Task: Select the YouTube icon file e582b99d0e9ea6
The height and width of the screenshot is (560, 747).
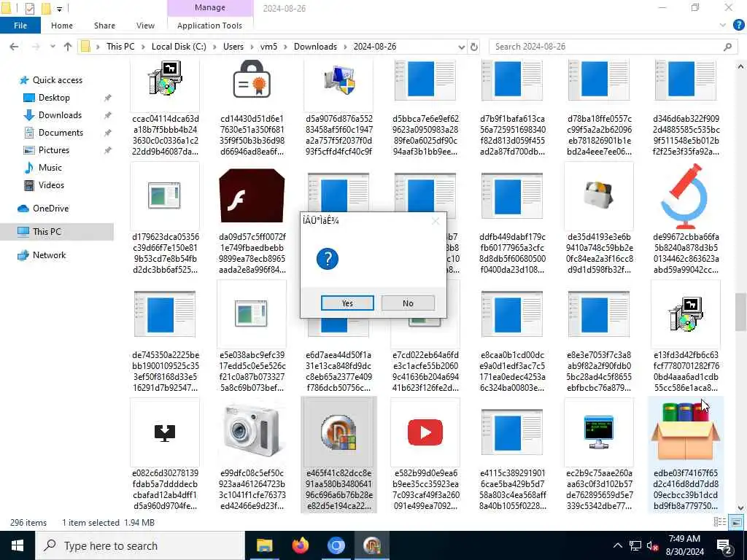Action: point(425,455)
